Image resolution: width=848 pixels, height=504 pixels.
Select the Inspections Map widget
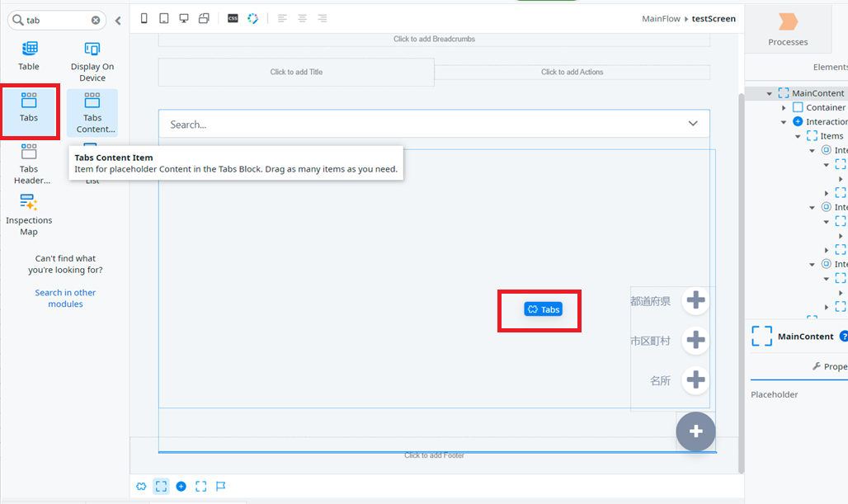[x=29, y=214]
